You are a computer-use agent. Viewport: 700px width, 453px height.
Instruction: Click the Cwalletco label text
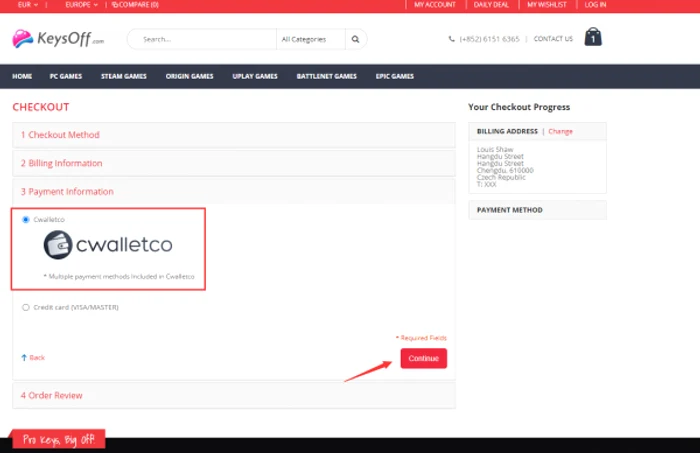(49, 220)
